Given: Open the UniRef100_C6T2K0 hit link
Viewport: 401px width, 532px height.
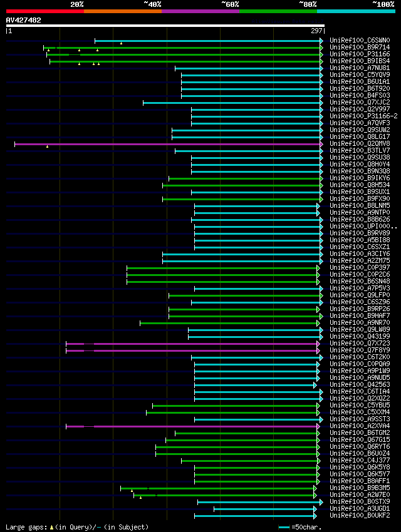Looking at the screenshot, I should (360, 357).
